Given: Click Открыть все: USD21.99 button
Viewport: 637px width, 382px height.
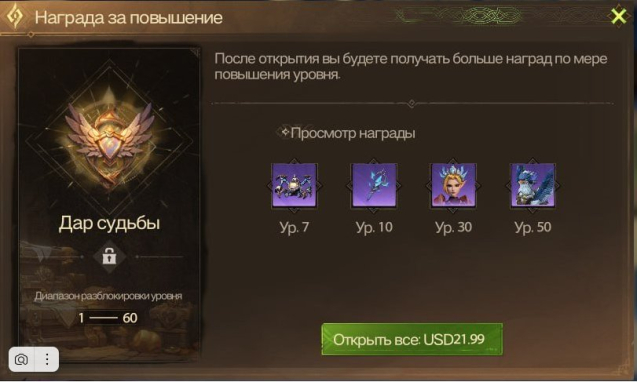Looking at the screenshot, I should pos(412,339).
